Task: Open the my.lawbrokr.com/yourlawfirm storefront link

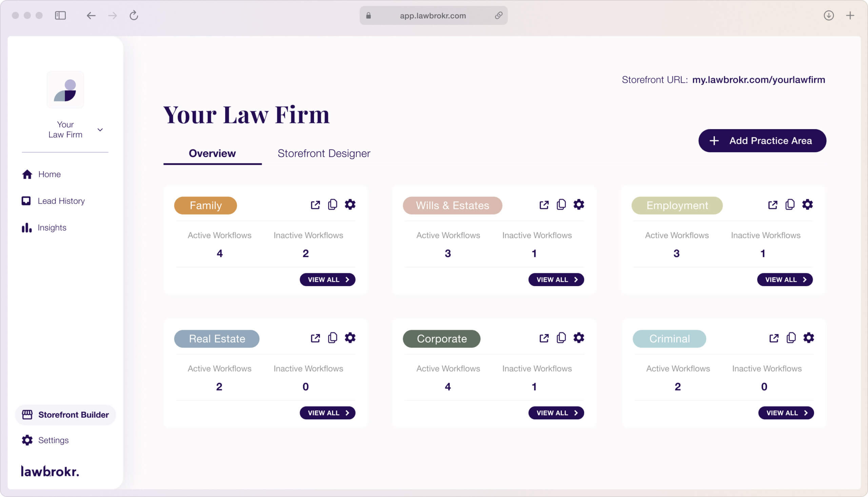Action: [x=758, y=80]
